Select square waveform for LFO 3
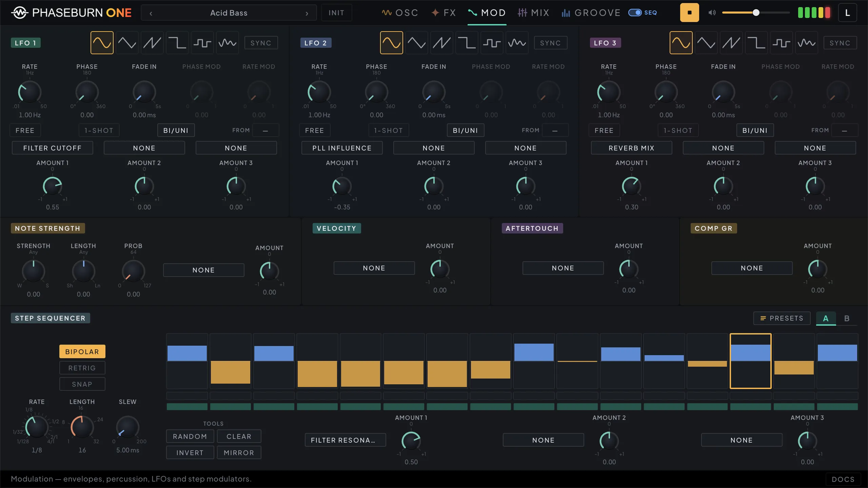868x488 pixels. pyautogui.click(x=756, y=43)
